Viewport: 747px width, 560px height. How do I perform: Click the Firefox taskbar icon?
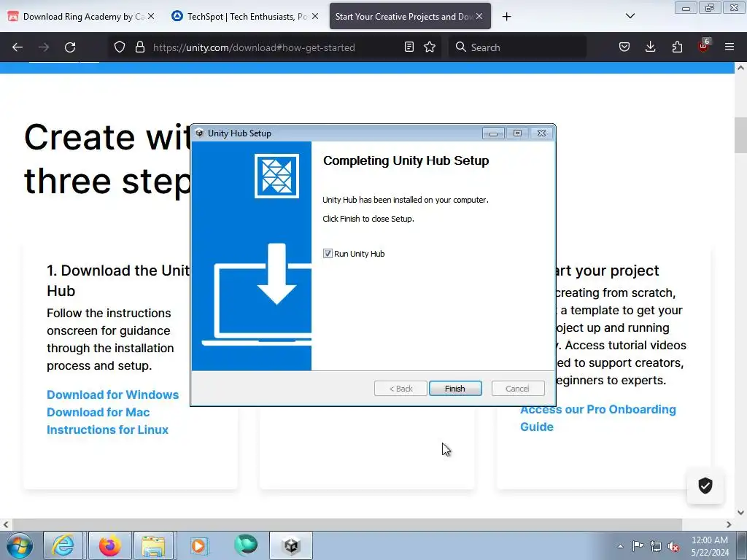(109, 545)
